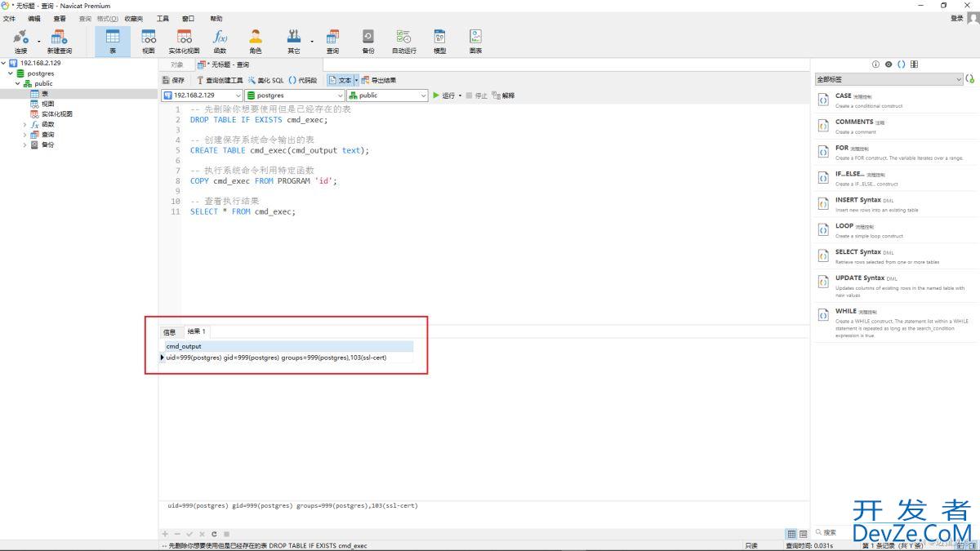The width and height of the screenshot is (980, 551).
Task: Open the 视图 (View) toolbar icon
Action: pyautogui.click(x=148, y=41)
